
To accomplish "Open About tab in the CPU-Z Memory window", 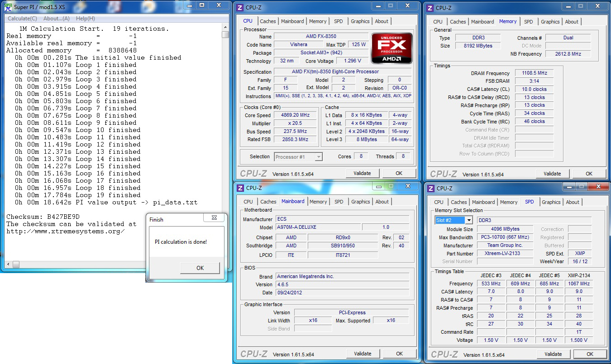I will pos(572,22).
